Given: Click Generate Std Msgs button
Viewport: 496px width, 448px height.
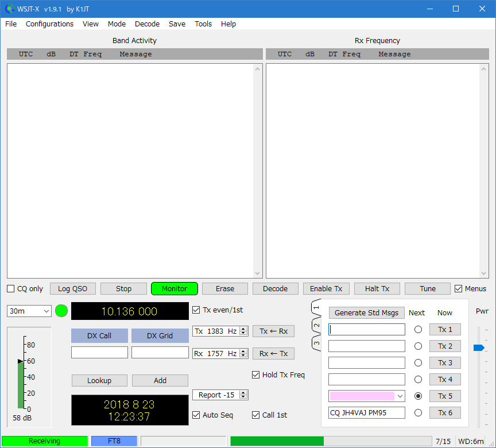Looking at the screenshot, I should (x=367, y=312).
